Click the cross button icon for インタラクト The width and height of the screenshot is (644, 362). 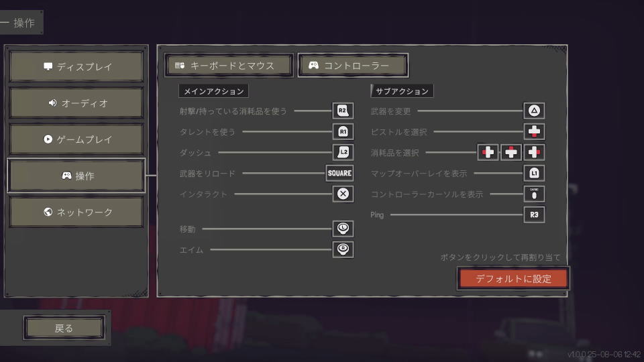(x=343, y=194)
